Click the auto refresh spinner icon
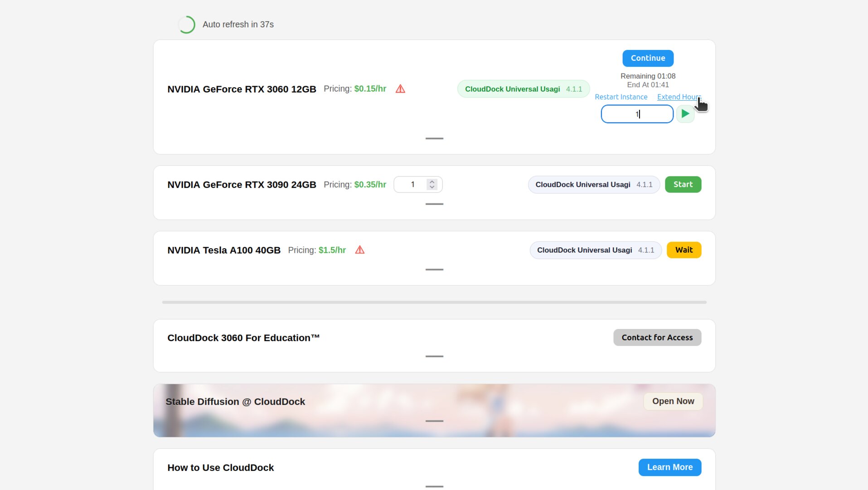 187,24
